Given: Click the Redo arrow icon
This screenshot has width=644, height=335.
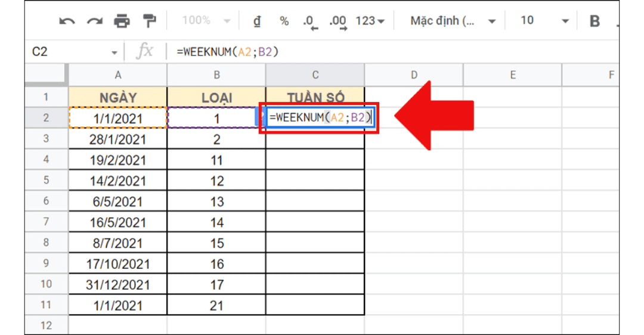Looking at the screenshot, I should point(94,21).
